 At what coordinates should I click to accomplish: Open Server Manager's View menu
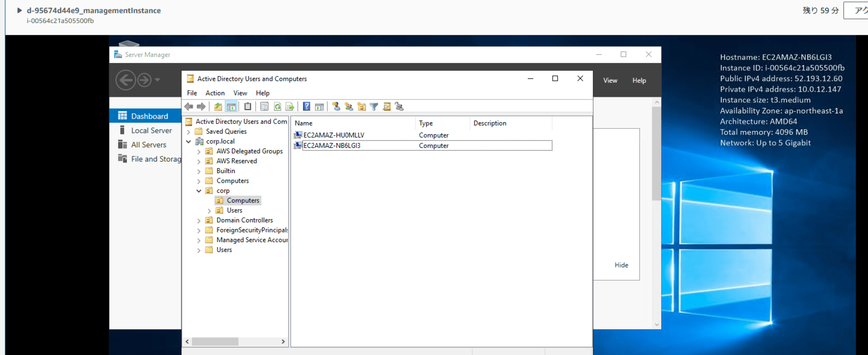point(610,80)
